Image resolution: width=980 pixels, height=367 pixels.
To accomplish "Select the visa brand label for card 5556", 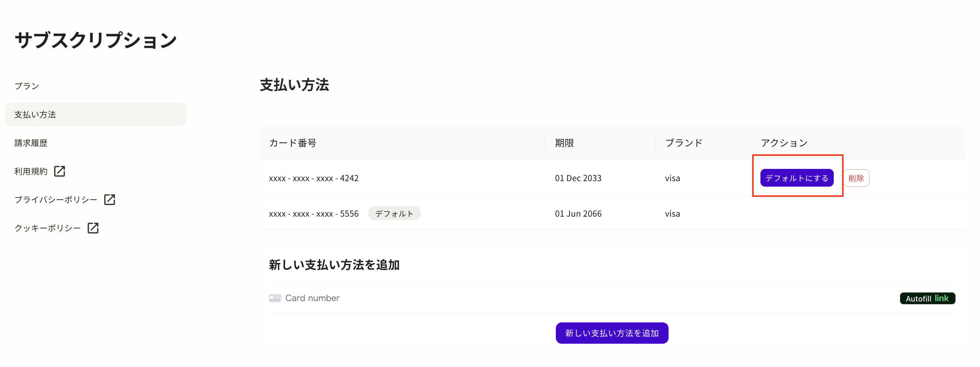I will (x=672, y=213).
